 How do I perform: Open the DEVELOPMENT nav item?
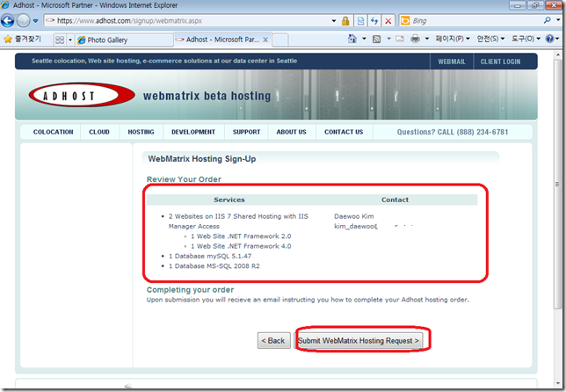pos(193,132)
